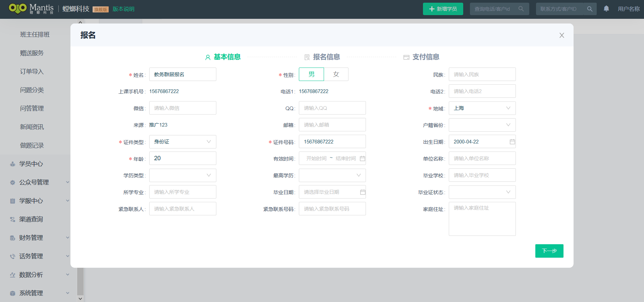The width and height of the screenshot is (644, 302).
Task: Click the 财务管理 sidebar icon
Action: coord(12,238)
